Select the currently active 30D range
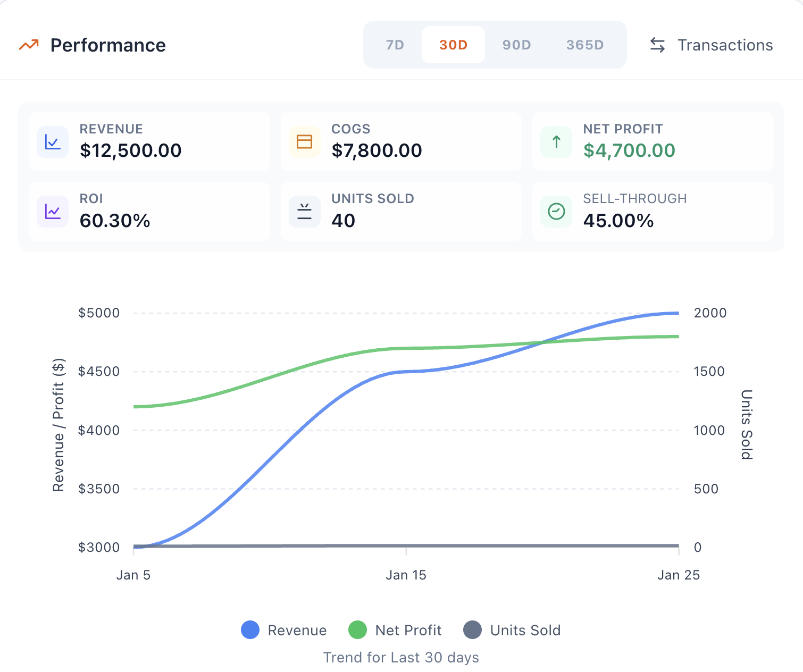Viewport: 803px width, 672px height. tap(453, 45)
